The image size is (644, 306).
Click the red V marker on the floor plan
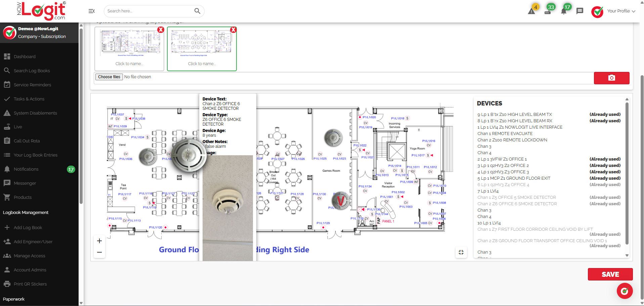pos(341,201)
